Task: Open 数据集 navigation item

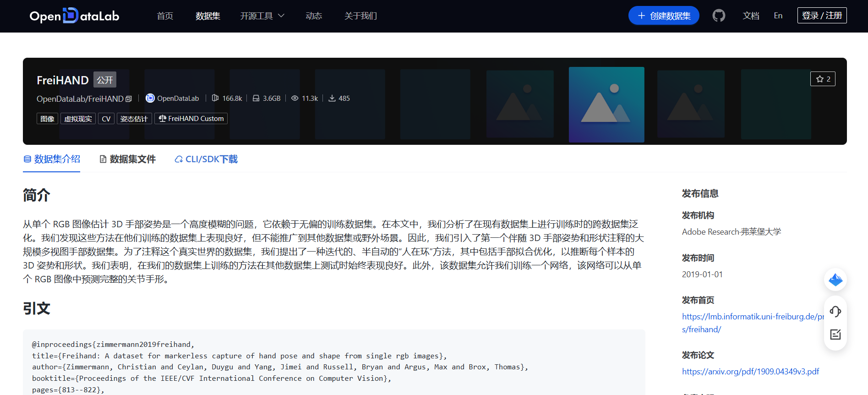Action: 208,16
